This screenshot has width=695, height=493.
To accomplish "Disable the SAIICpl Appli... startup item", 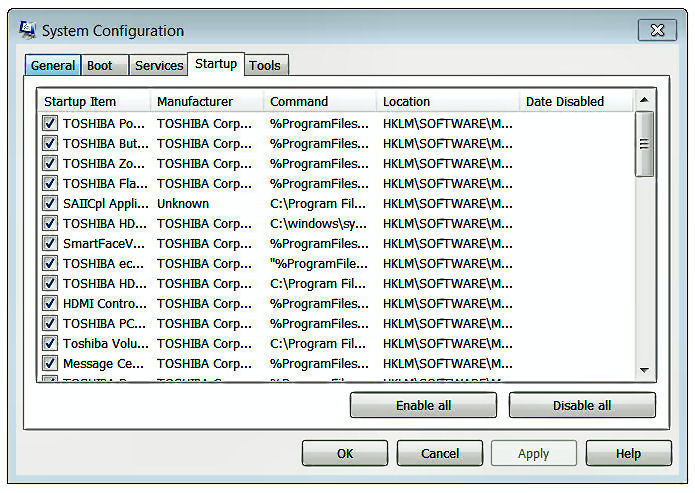I will coord(50,203).
